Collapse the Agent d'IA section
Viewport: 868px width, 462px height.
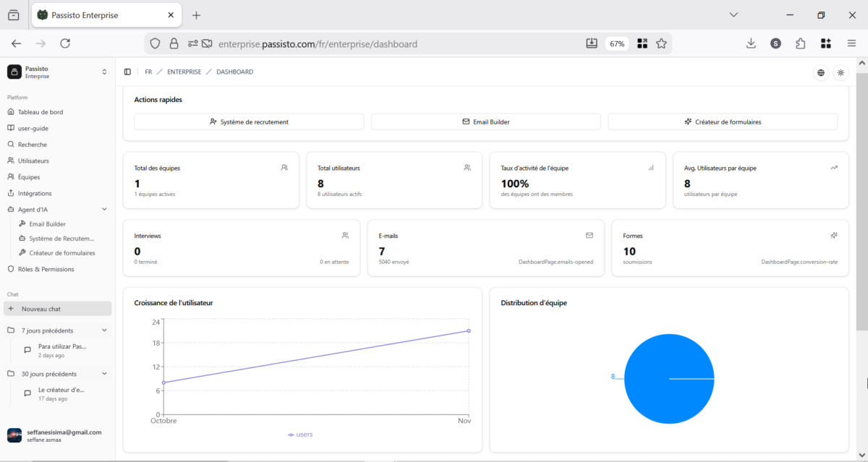tap(104, 210)
